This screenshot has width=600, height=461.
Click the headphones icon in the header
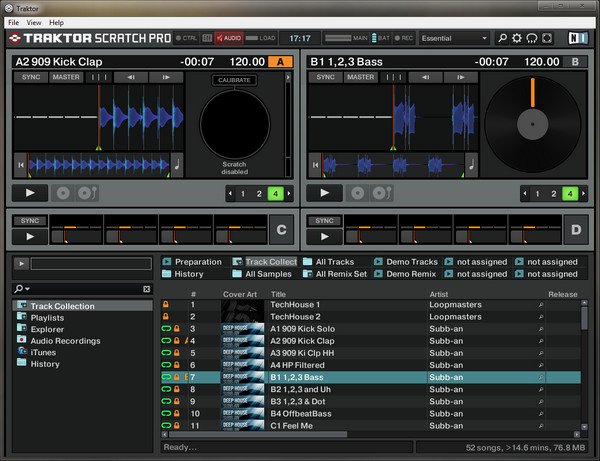[x=533, y=38]
